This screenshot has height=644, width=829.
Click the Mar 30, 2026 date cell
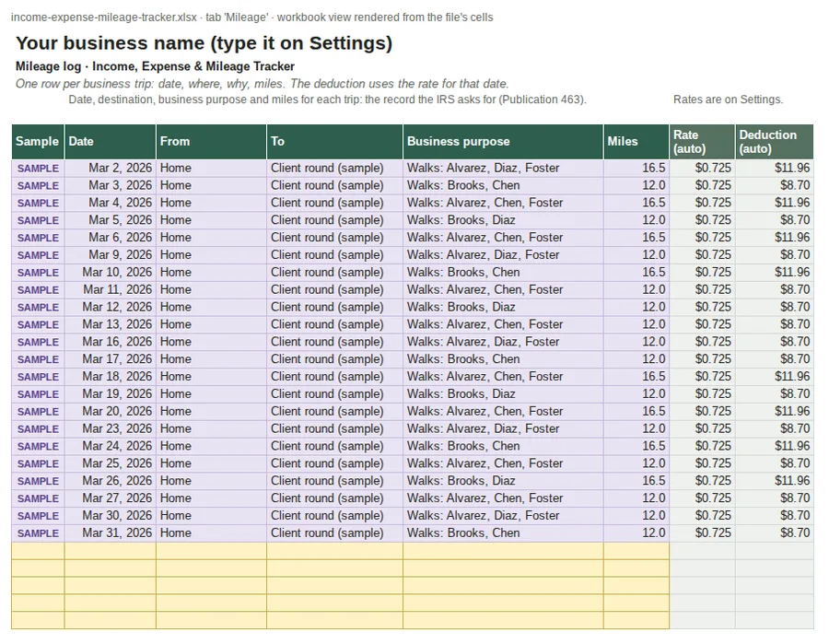click(x=110, y=516)
